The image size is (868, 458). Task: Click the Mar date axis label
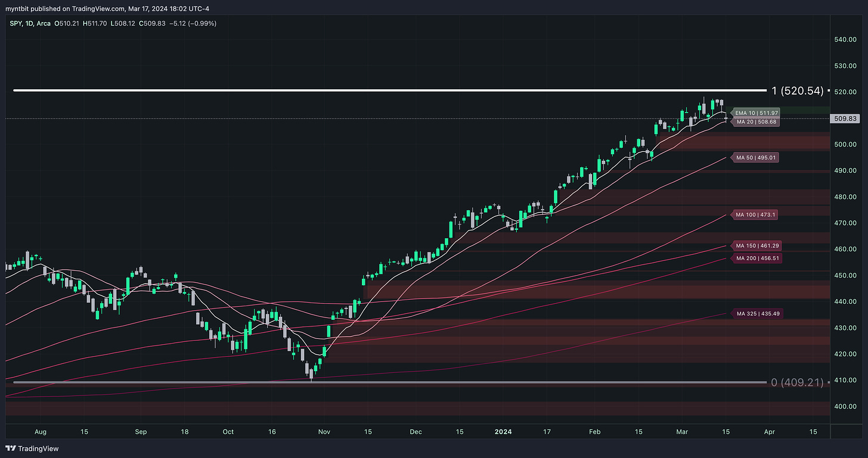tap(683, 431)
